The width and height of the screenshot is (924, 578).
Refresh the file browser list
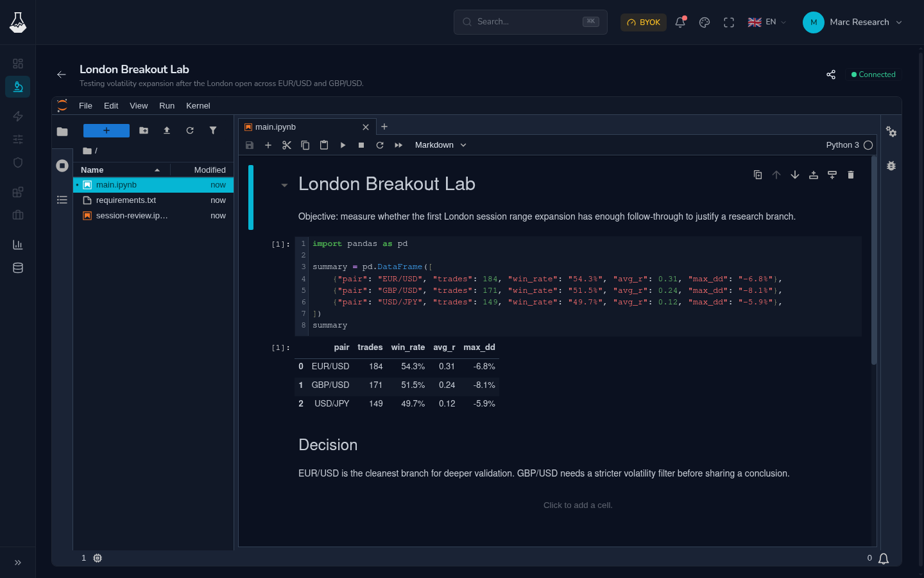[190, 130]
